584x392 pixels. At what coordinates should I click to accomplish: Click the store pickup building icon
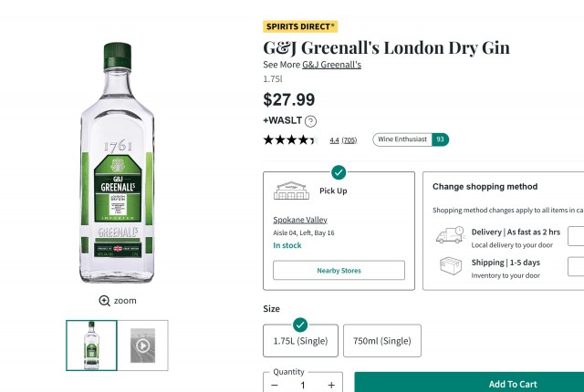292,191
